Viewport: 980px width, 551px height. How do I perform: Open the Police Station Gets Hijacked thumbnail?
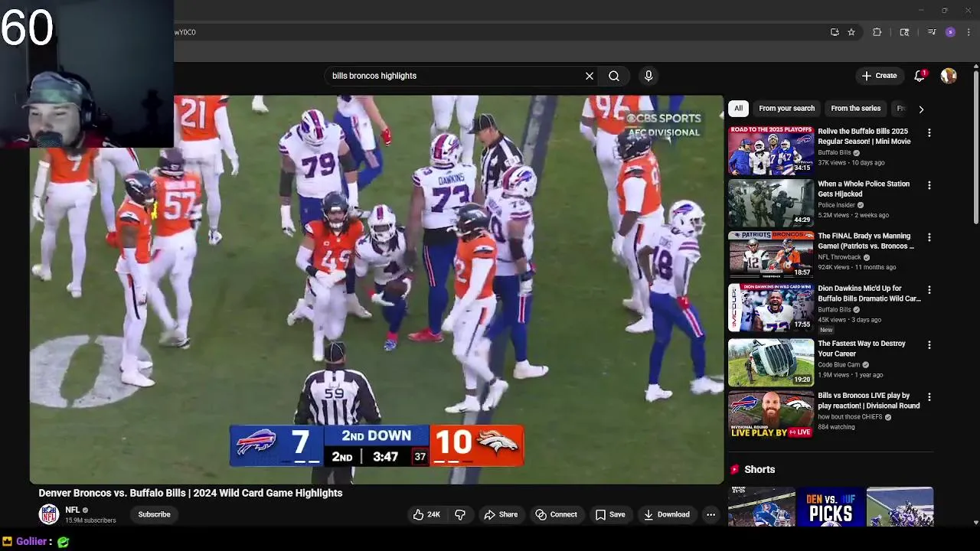[x=771, y=203]
